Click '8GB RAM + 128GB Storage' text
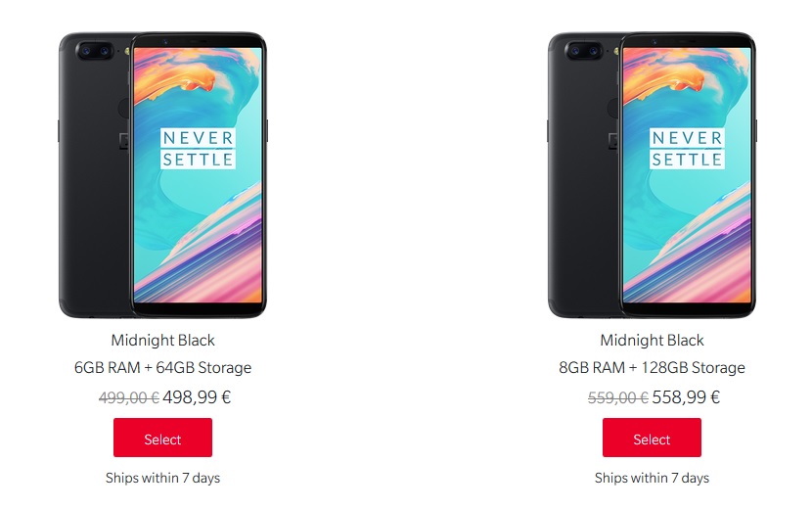The height and width of the screenshot is (509, 812). tap(652, 367)
